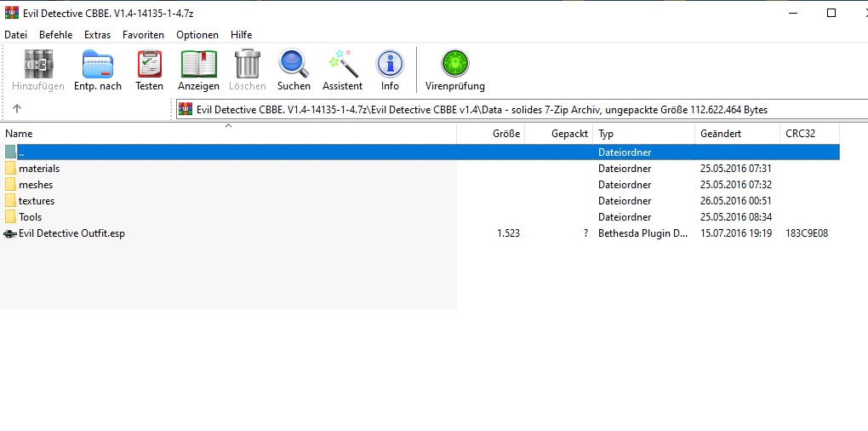Screen dimensions: 868x431
Task: Select Evil Detective Outfit.esp file
Action: click(71, 233)
